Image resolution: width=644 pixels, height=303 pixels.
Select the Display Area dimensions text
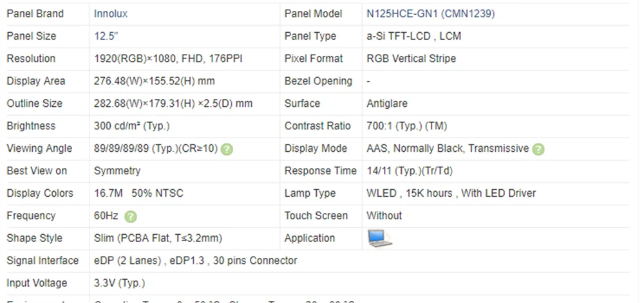point(155,81)
